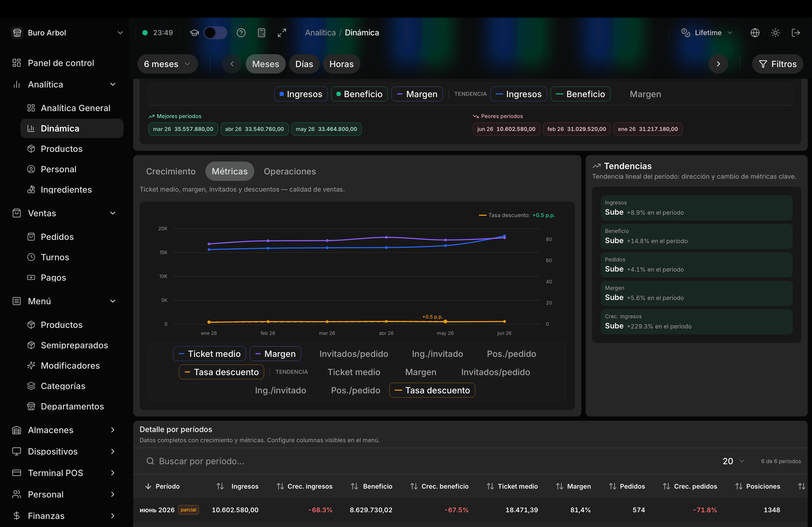Open the 6 meses period dropdown
812x527 pixels.
(x=168, y=64)
